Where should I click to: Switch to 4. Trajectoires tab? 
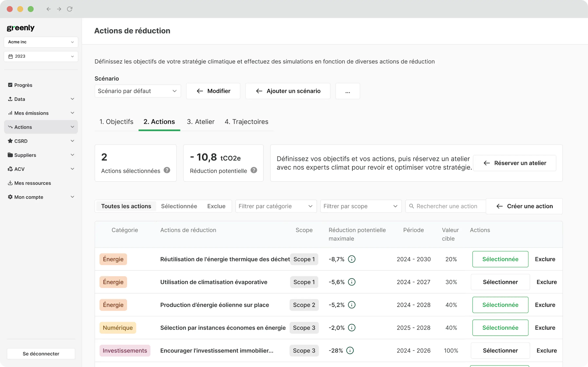[247, 122]
